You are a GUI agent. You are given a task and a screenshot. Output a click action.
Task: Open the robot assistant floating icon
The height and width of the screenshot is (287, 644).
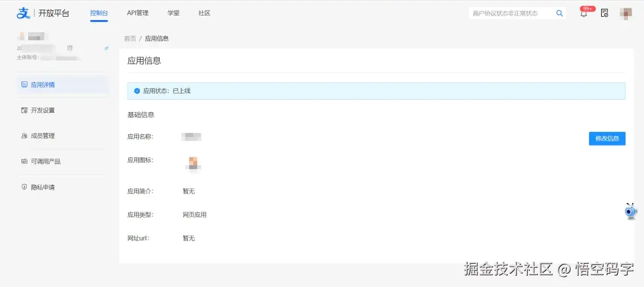(631, 211)
